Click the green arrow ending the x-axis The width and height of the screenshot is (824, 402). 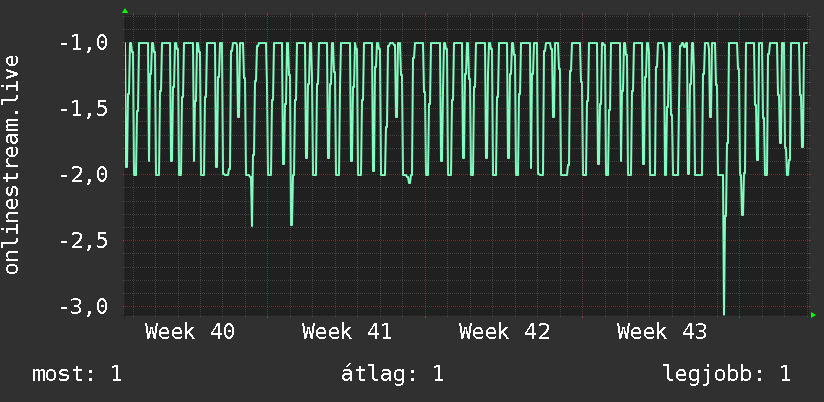tap(813, 315)
